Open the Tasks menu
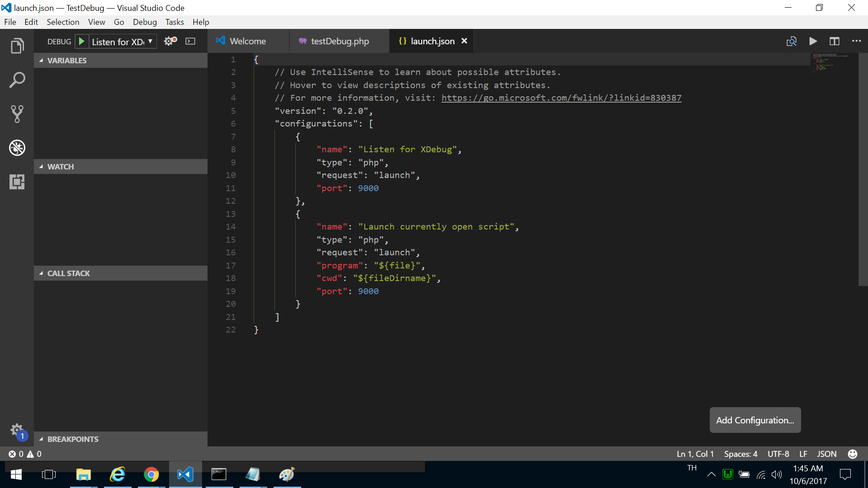Viewport: 868px width, 488px height. click(175, 22)
